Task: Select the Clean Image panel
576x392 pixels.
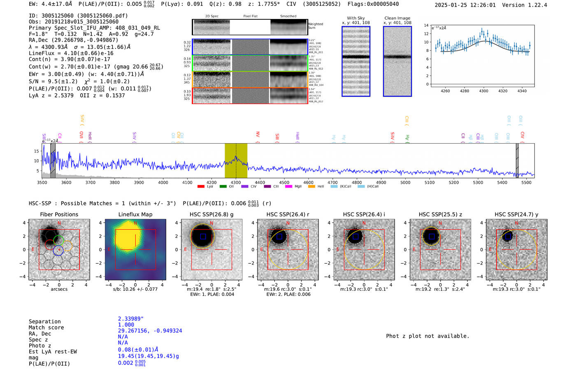Action: pyautogui.click(x=397, y=61)
